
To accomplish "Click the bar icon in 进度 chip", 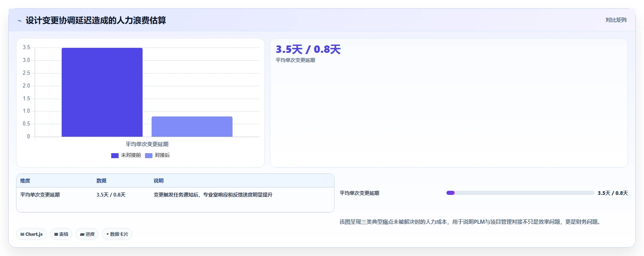I will (x=82, y=234).
